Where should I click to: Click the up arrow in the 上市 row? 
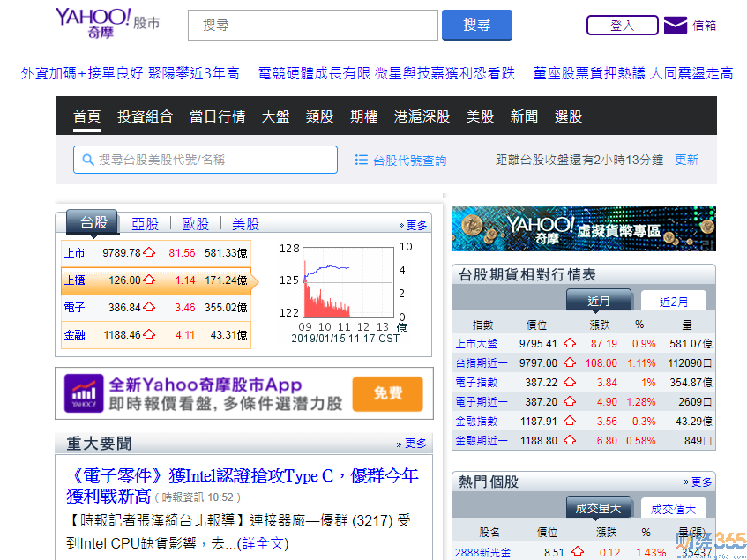click(x=149, y=252)
